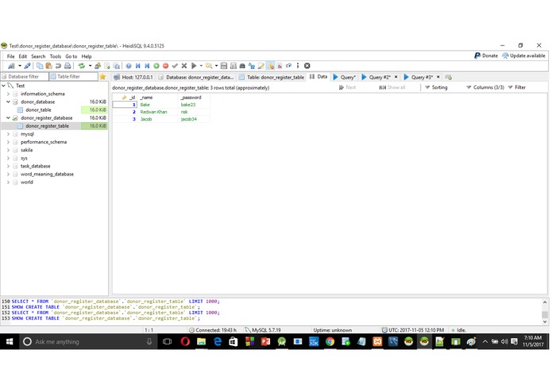Click the cell containing Redwan Khan
The width and height of the screenshot is (552, 392).
[x=158, y=112]
